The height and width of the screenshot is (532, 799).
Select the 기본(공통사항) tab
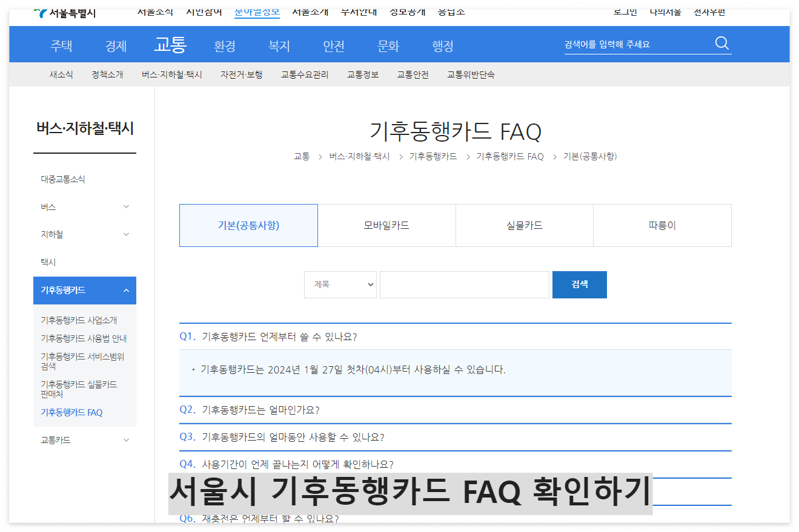248,225
